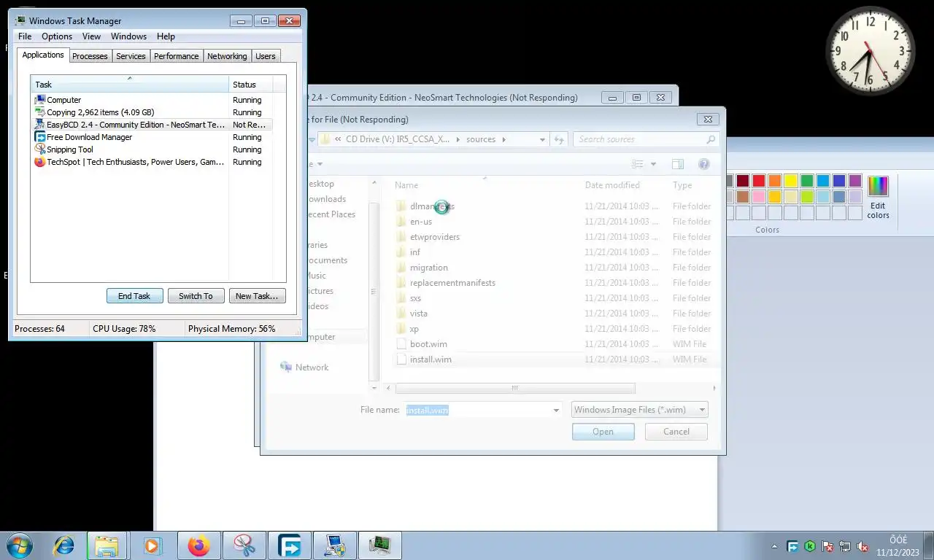Open Edit colors in Paint
Image resolution: width=934 pixels, height=560 pixels.
tap(878, 197)
